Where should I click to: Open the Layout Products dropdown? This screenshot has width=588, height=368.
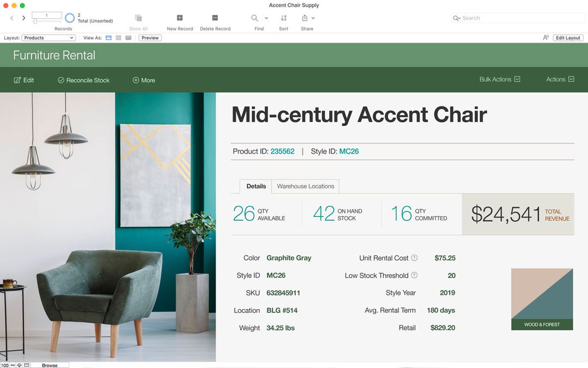[48, 38]
